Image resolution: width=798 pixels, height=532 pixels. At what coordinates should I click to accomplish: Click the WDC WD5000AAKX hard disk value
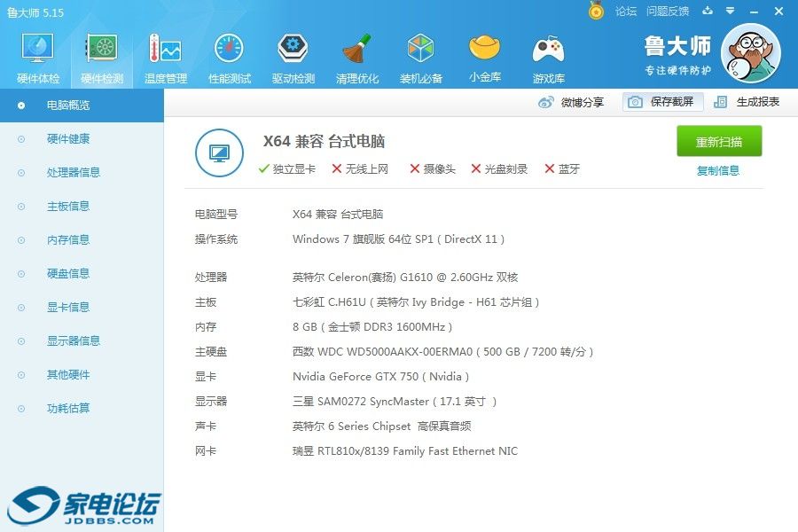pos(442,352)
